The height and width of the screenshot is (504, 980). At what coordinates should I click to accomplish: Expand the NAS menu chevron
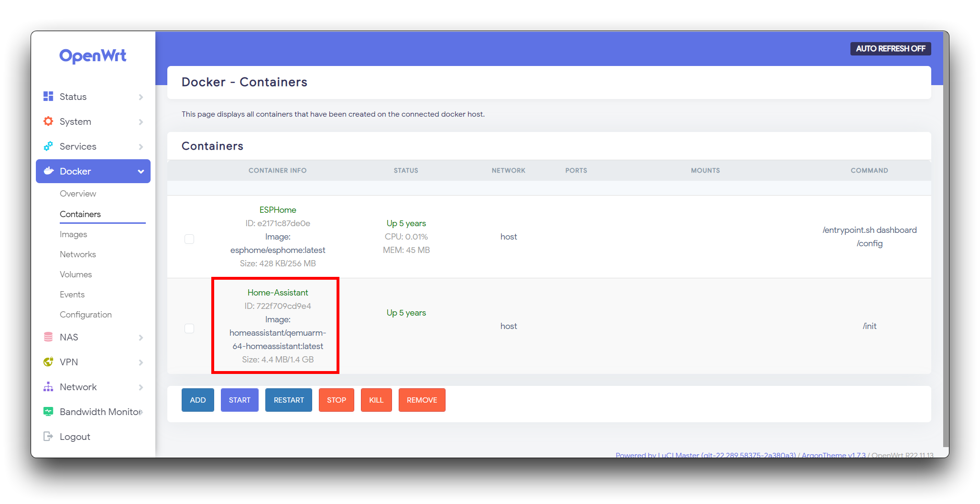[141, 338]
